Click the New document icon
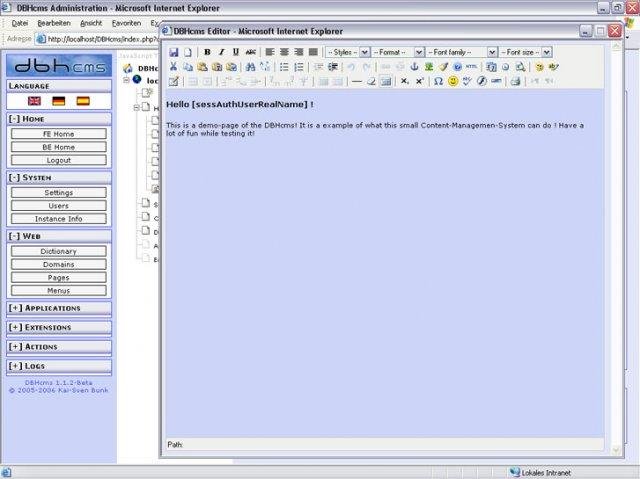The width and height of the screenshot is (640, 479). click(x=188, y=52)
